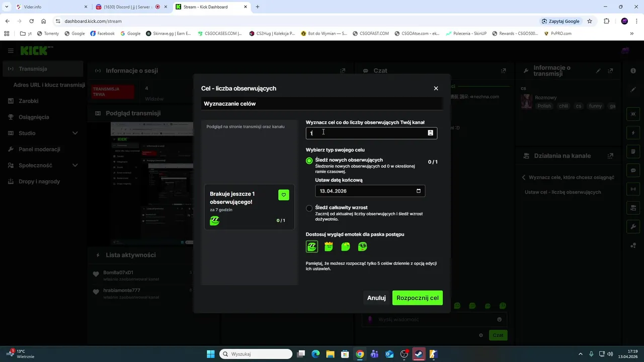Click the number stepper in goal field
Image resolution: width=644 pixels, height=362 pixels.
[x=430, y=133]
